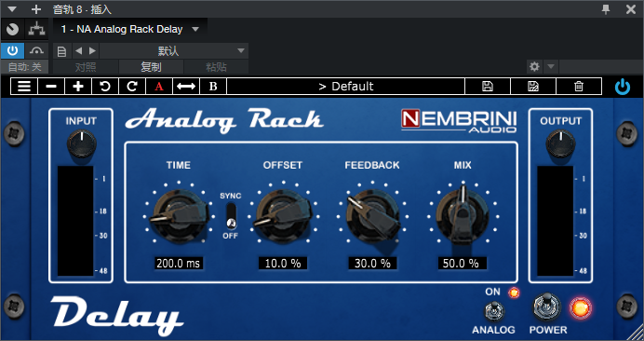Click the redo arrow icon
Screen dimensions: 644x341
(x=132, y=87)
